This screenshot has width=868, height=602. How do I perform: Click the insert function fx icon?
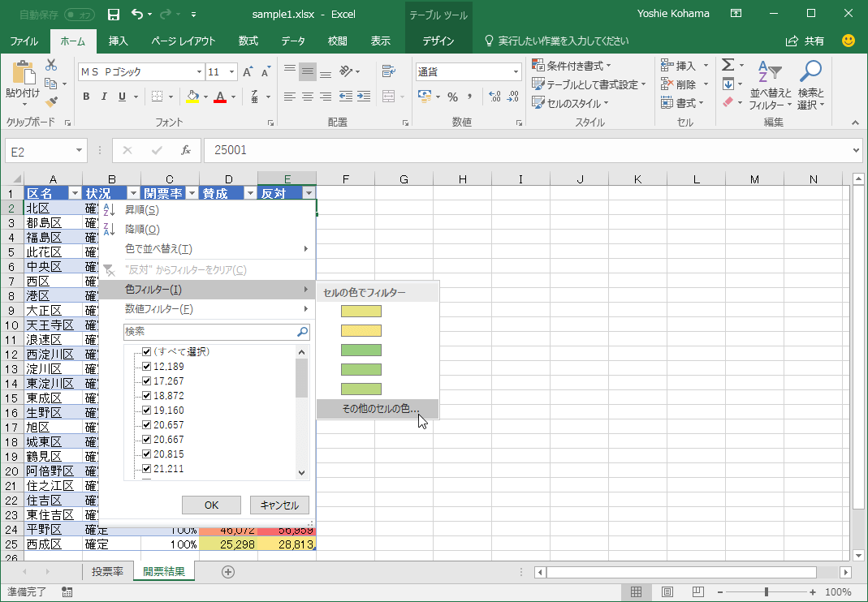coord(185,150)
